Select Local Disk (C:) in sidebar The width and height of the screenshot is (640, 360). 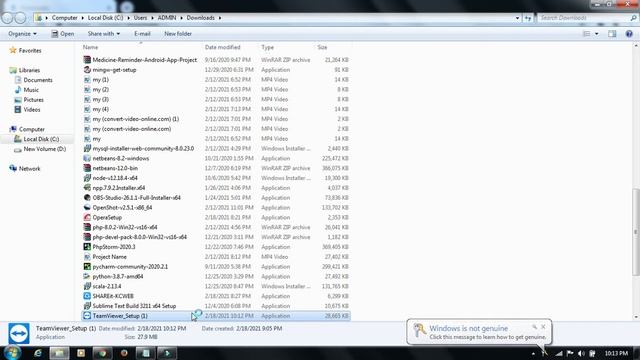coord(41,139)
